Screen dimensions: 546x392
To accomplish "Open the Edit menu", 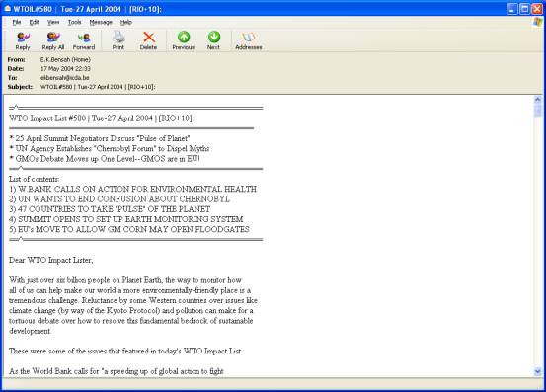I will 34,22.
